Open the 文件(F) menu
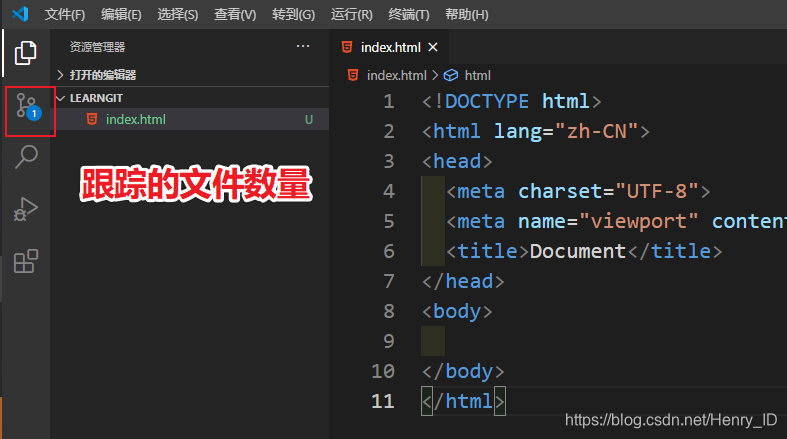The height and width of the screenshot is (439, 787). 65,15
